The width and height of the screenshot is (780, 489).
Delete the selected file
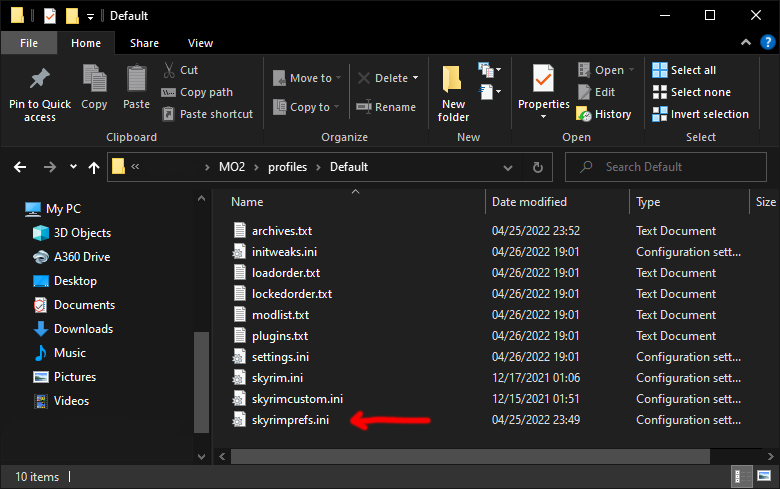(x=383, y=78)
